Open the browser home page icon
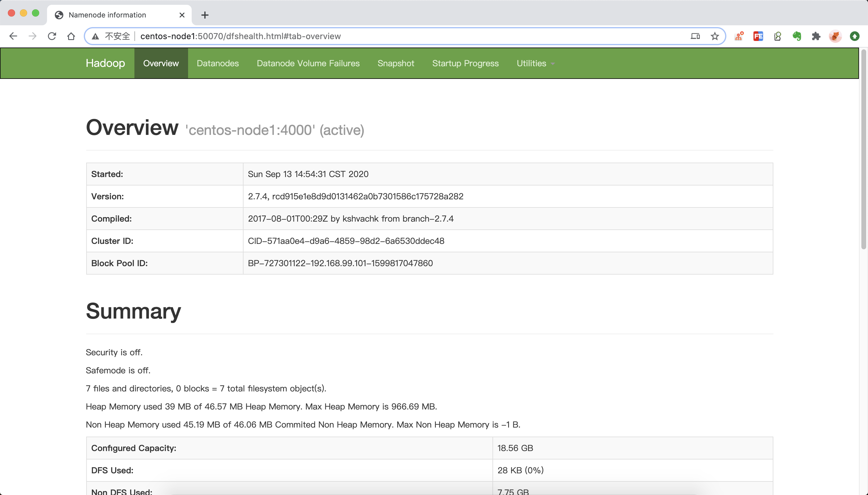The height and width of the screenshot is (495, 868). tap(71, 36)
